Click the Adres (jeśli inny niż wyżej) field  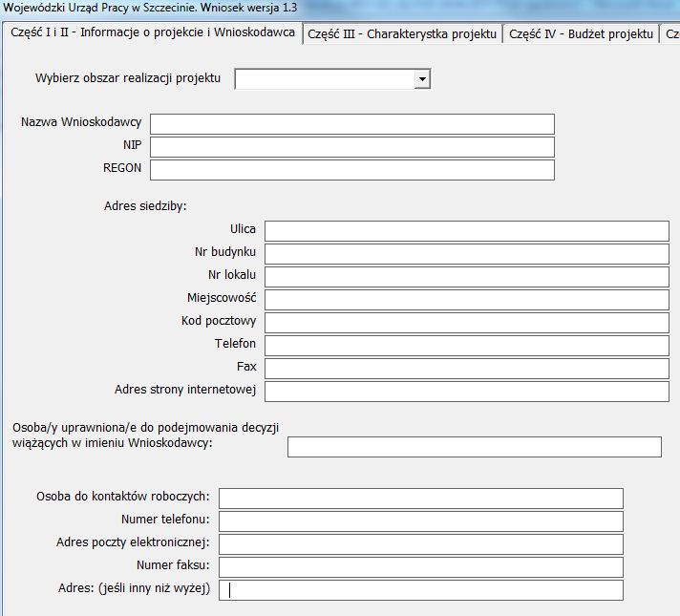[421, 590]
